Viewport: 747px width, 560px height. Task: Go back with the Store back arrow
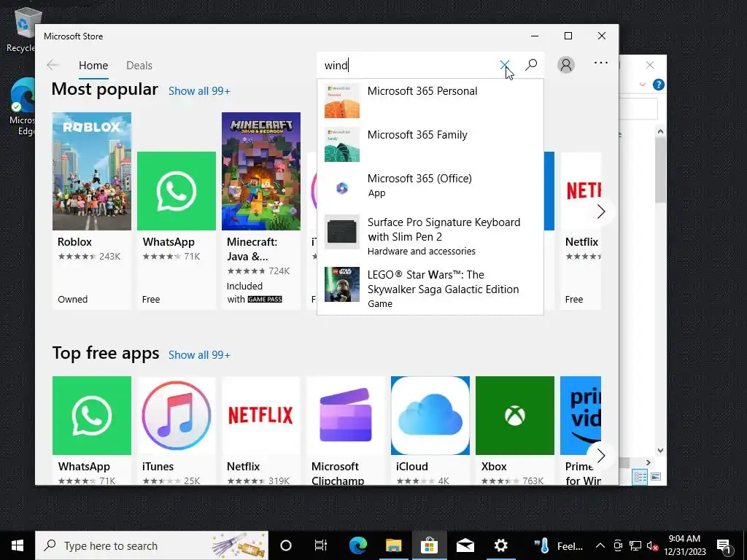53,65
